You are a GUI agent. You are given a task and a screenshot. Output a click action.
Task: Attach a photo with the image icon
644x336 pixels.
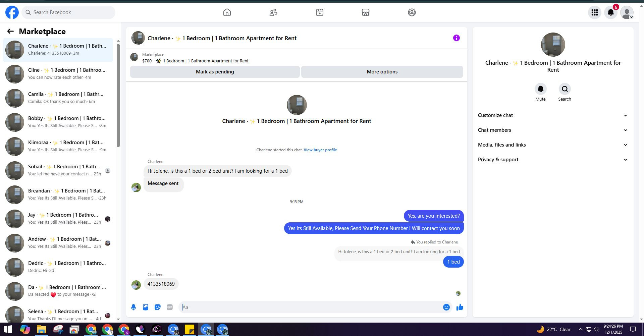click(146, 307)
